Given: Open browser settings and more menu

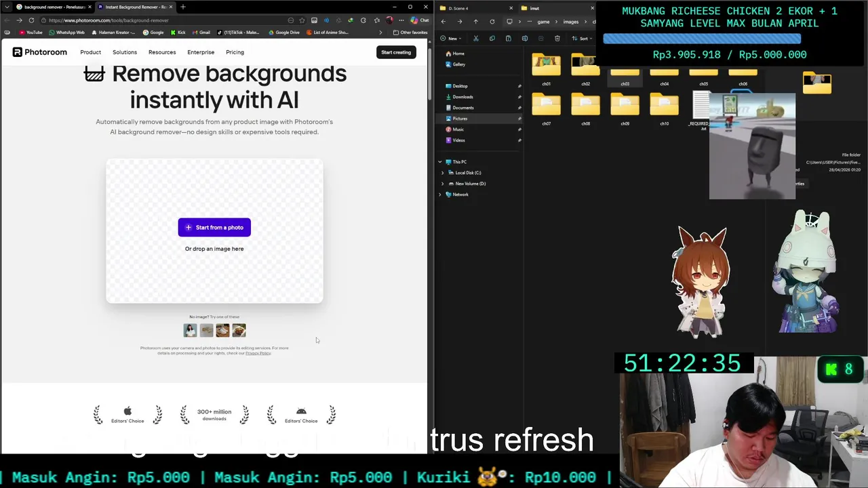Looking at the screenshot, I should [401, 20].
